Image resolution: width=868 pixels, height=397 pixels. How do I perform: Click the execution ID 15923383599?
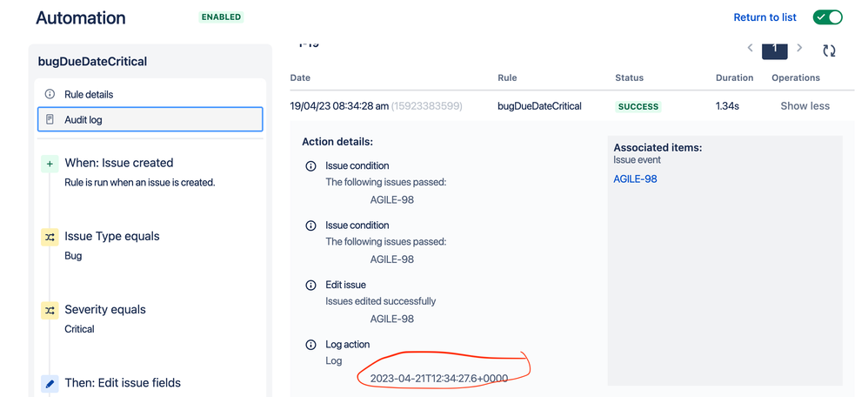427,106
